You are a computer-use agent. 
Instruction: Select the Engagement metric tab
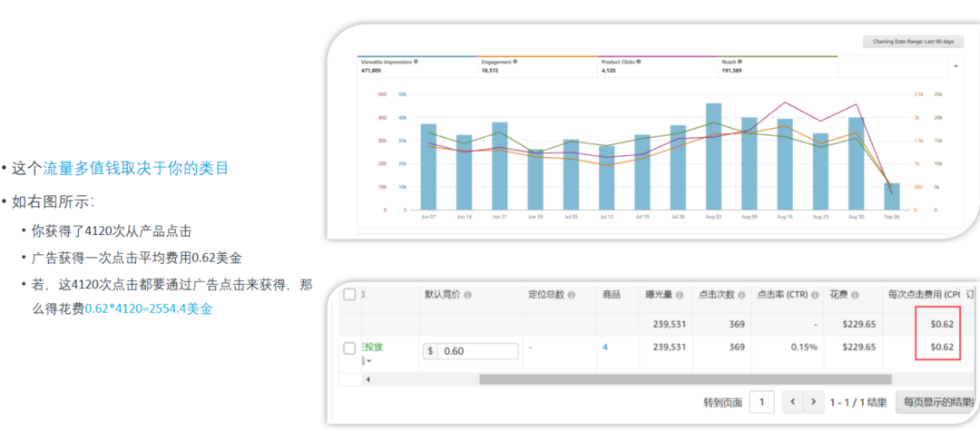pos(537,66)
